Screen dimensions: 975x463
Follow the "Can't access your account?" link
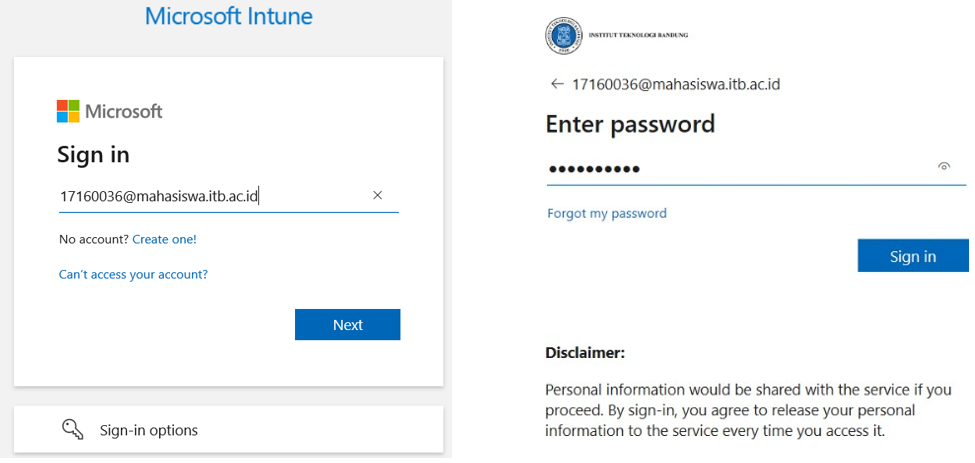click(x=133, y=274)
